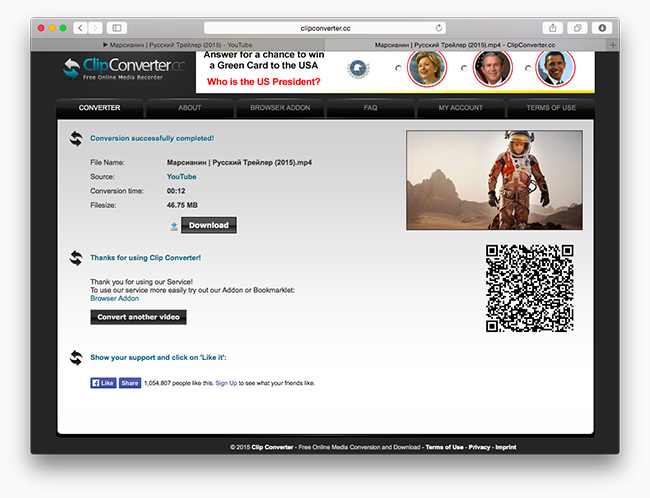This screenshot has height=498, width=650.
Task: Click footer Clip Converter link
Action: click(272, 447)
